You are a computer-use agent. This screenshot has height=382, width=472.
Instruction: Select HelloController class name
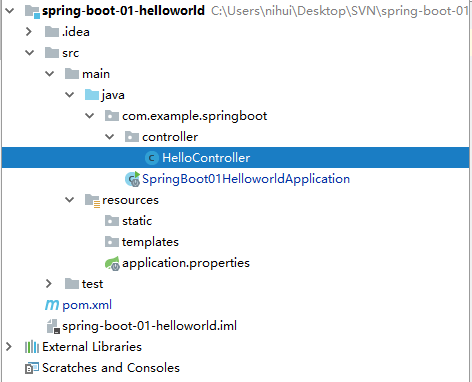tap(206, 158)
